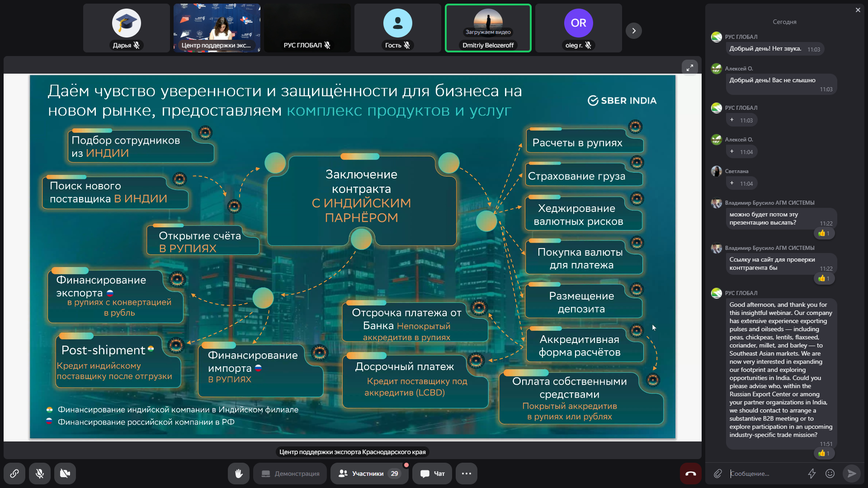
Task: Select the Центр поддержки экс... video tile
Action: click(217, 28)
